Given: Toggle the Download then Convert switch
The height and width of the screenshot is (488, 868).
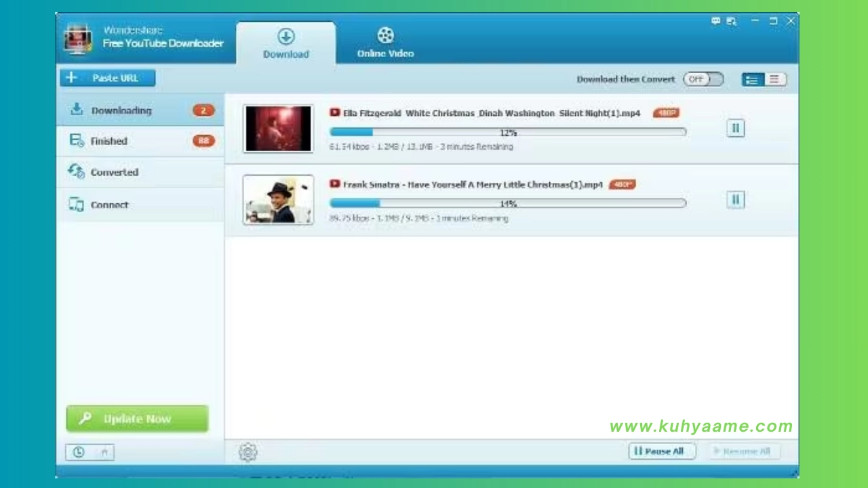Looking at the screenshot, I should pyautogui.click(x=703, y=79).
